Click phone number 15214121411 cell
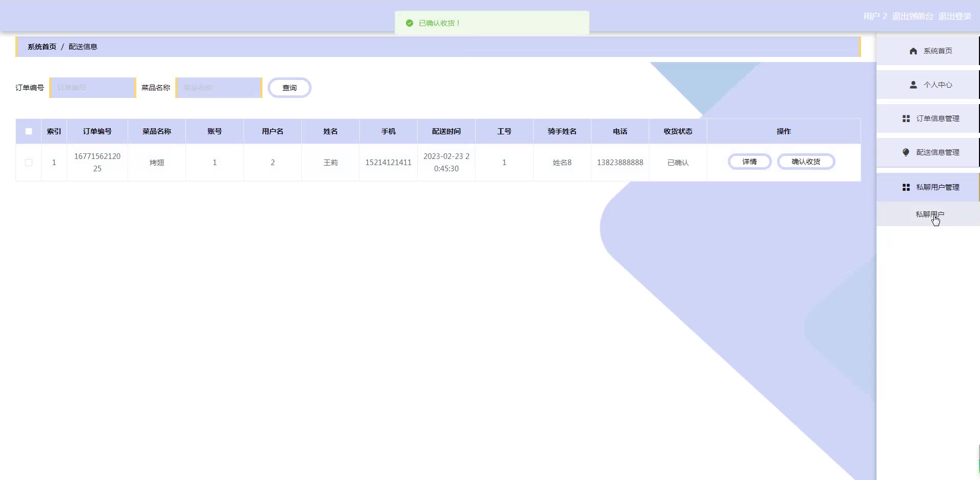This screenshot has height=480, width=980. pos(389,163)
